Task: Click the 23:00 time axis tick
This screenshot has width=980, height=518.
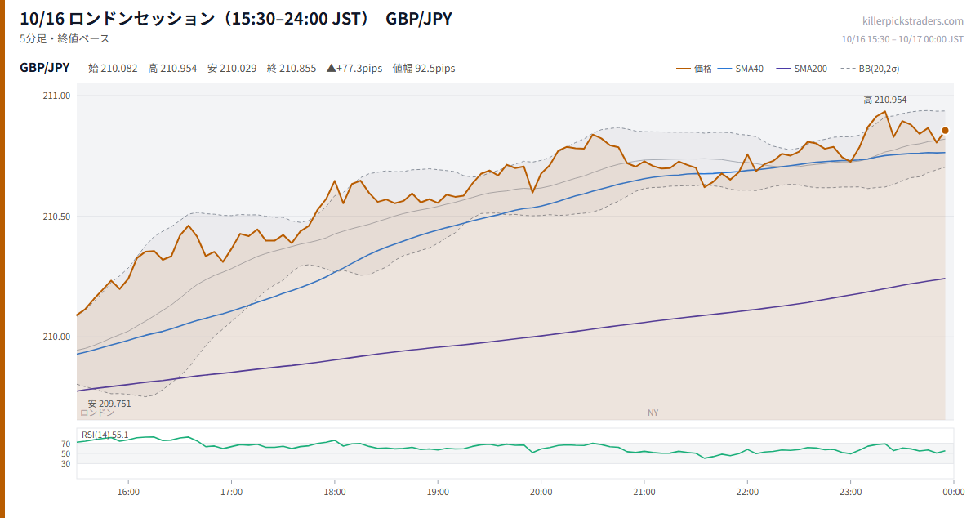Action: pos(850,492)
